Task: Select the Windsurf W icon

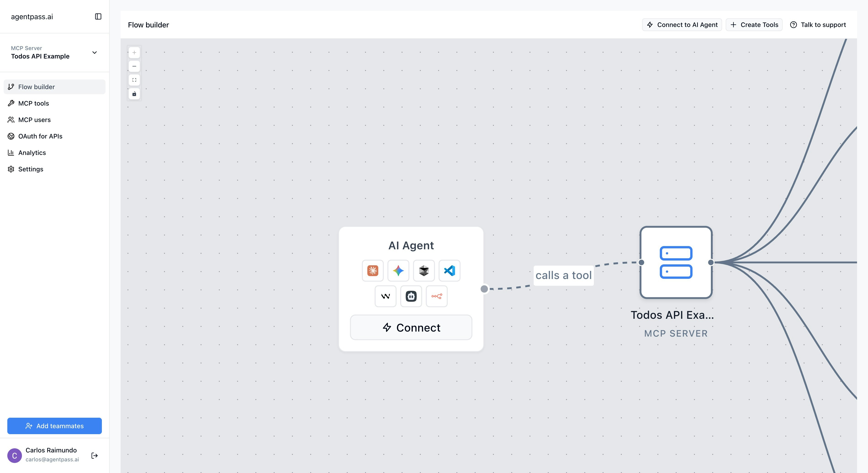Action: coord(385,296)
